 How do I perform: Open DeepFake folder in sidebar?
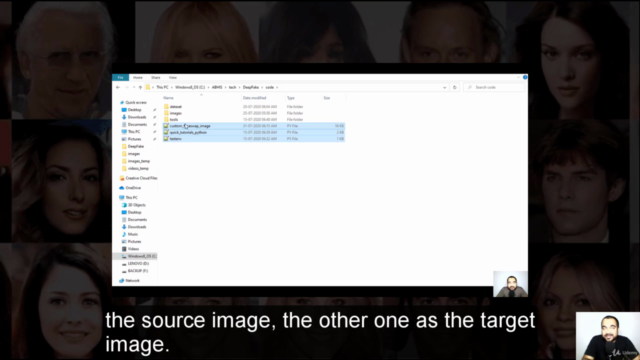(136, 147)
